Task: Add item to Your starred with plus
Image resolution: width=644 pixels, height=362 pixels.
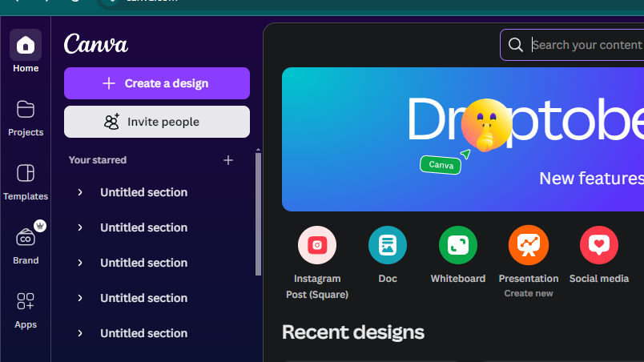Action: pos(228,160)
